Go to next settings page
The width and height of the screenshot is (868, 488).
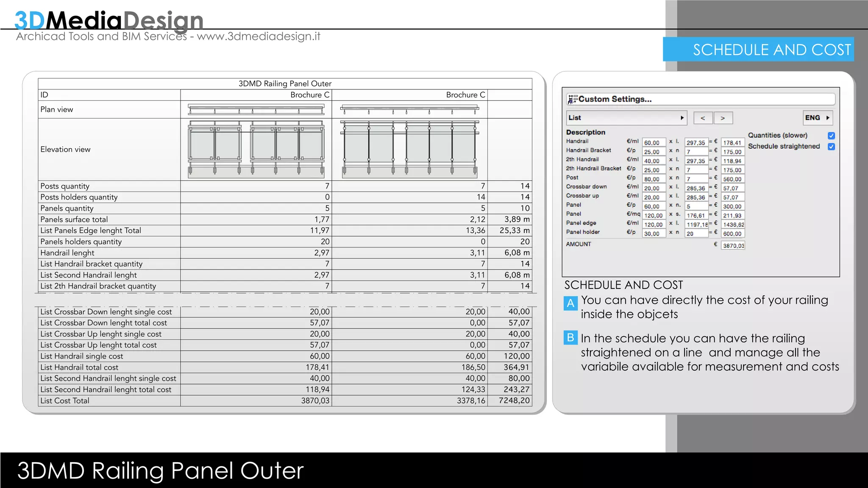(723, 118)
